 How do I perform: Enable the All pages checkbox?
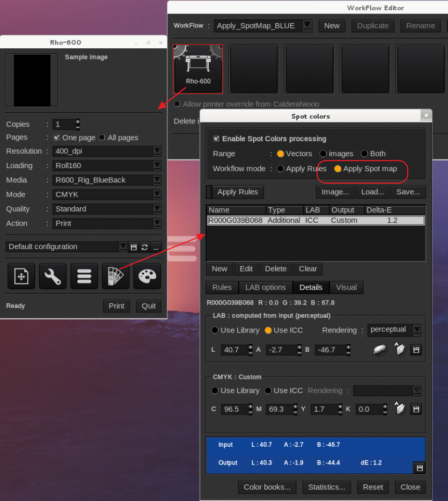[102, 137]
